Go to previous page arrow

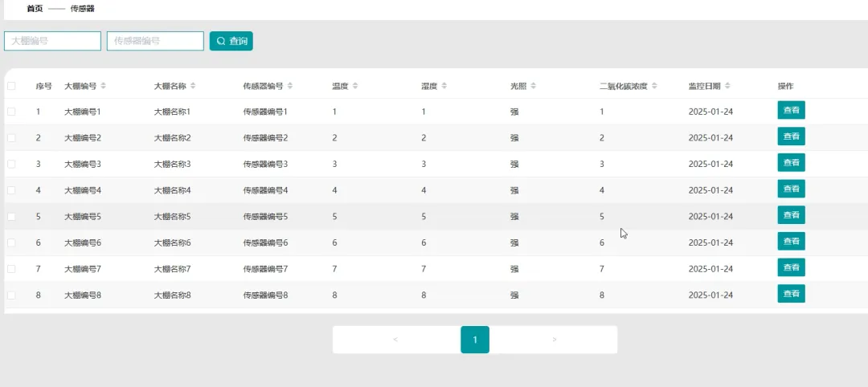(395, 340)
